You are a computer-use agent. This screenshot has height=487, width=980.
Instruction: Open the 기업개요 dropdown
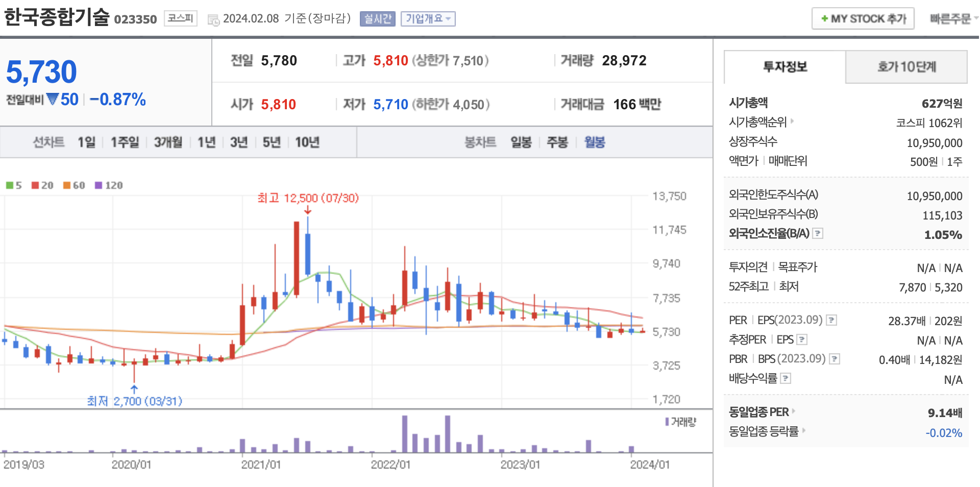pyautogui.click(x=428, y=19)
